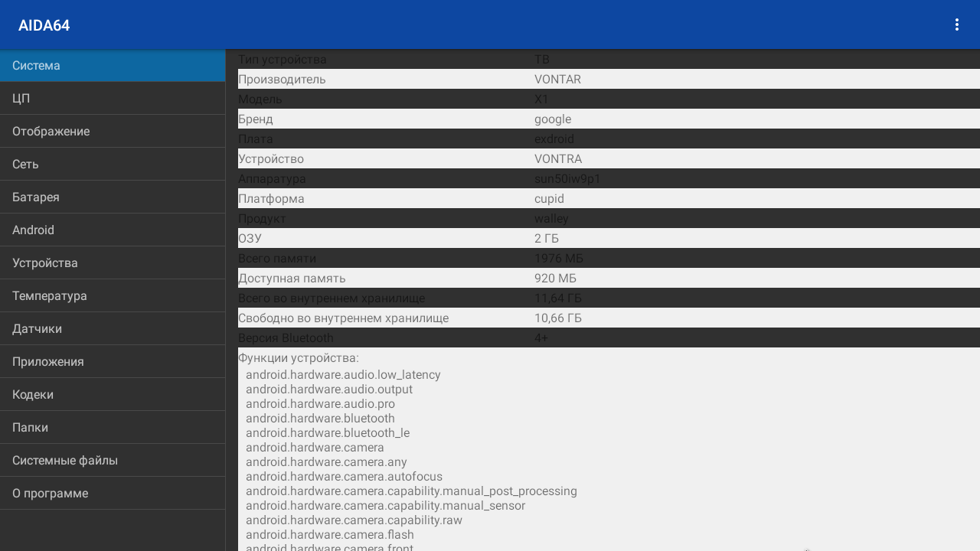
Task: Select the android.hardware.camera.capability.raw entry
Action: [354, 520]
